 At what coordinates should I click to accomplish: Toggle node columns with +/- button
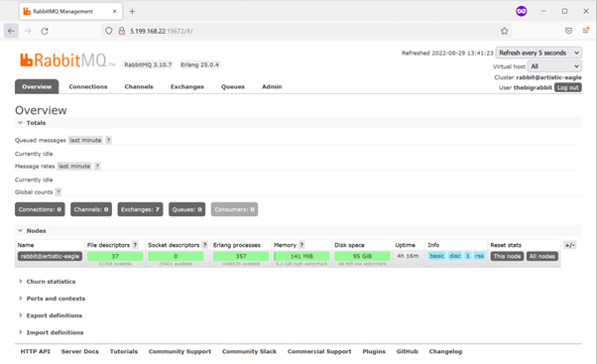click(569, 245)
